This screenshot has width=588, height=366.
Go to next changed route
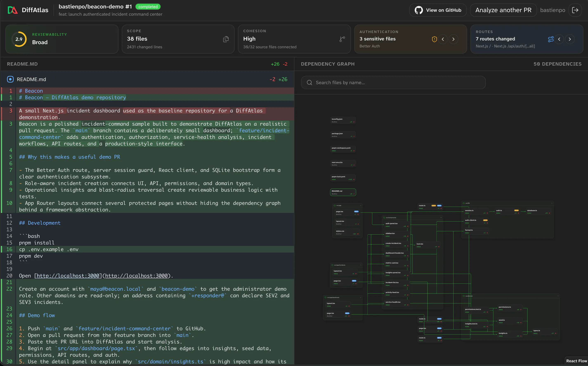tap(570, 39)
